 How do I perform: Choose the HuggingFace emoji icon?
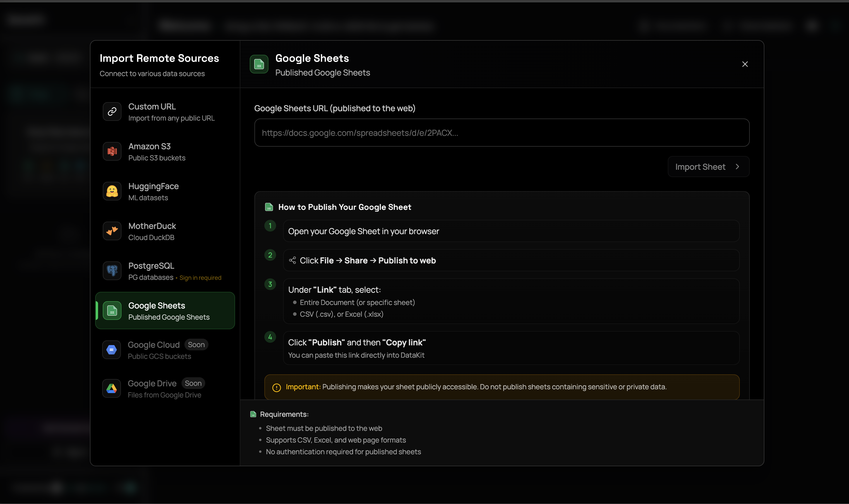[112, 191]
